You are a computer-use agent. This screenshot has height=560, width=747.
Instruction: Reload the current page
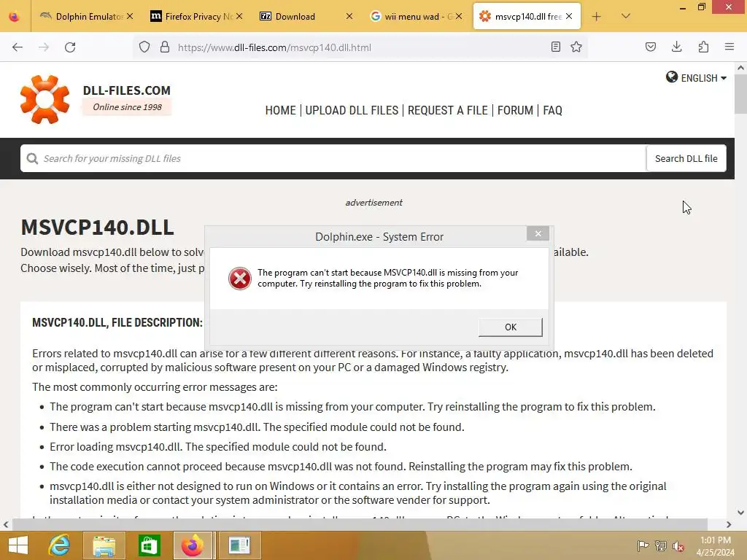pyautogui.click(x=70, y=47)
